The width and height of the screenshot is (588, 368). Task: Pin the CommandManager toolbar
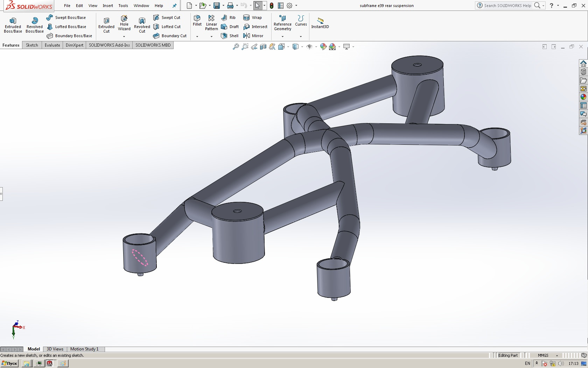pos(174,6)
